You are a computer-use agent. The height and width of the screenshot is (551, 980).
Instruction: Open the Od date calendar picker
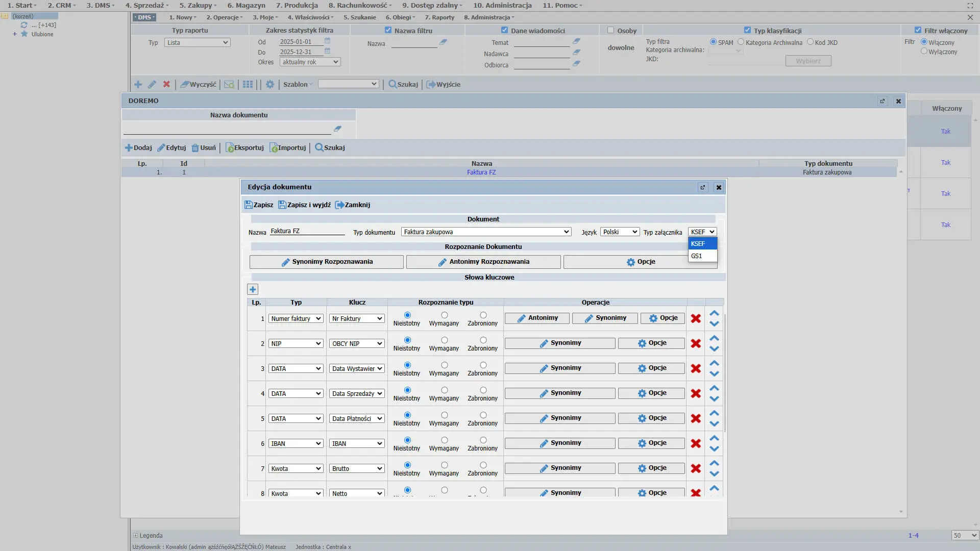(328, 41)
